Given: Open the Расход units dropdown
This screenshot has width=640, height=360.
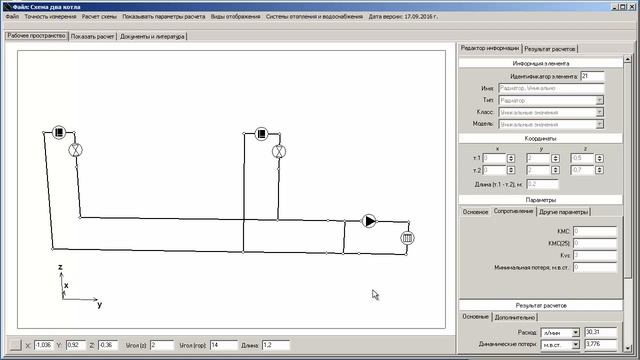Looking at the screenshot, I should pyautogui.click(x=575, y=333).
